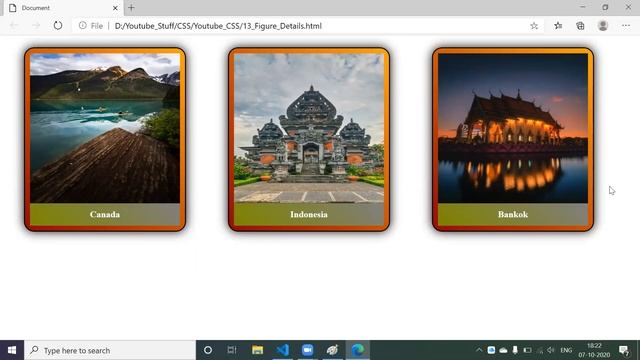
Task: Open Task View on the taskbar
Action: (x=232, y=350)
